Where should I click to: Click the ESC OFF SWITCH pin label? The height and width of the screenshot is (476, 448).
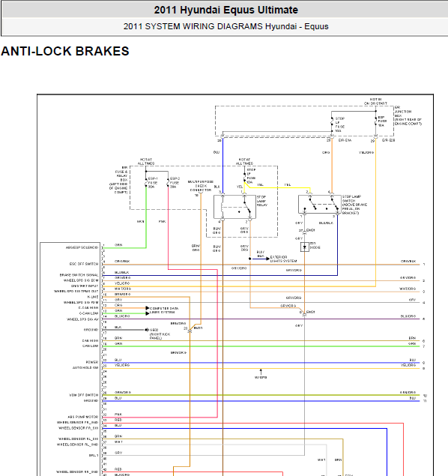click(84, 264)
